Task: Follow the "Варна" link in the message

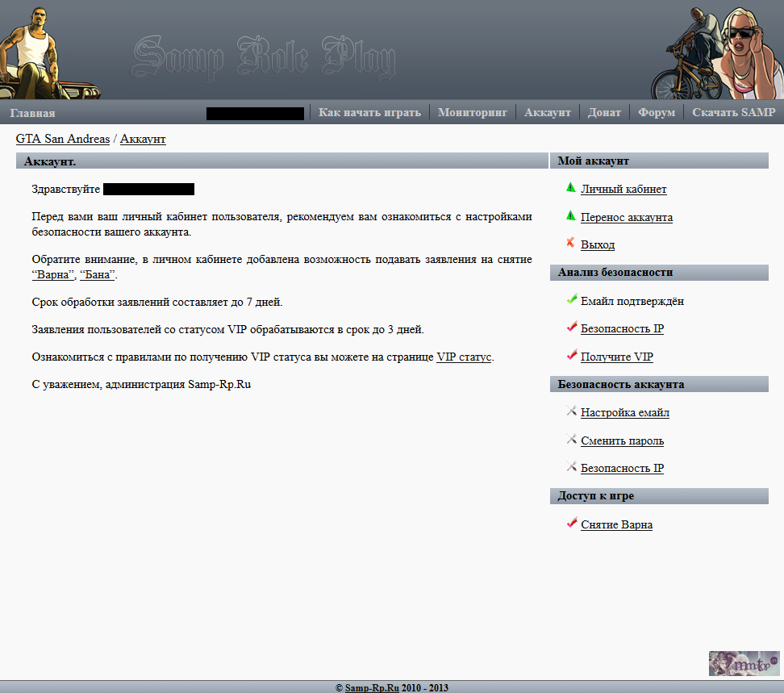Action: click(53, 275)
